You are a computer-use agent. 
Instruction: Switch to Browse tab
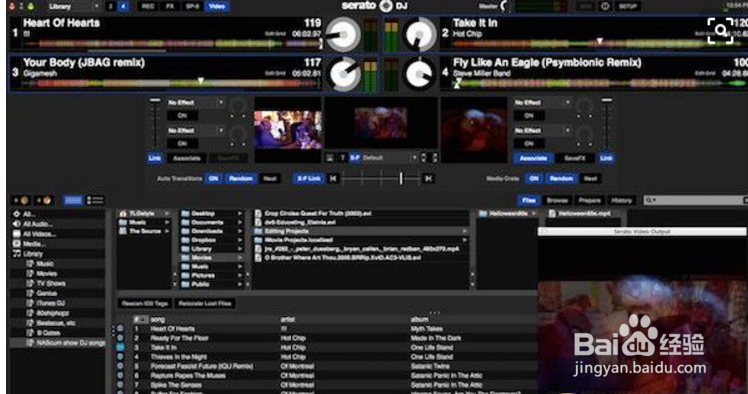pyautogui.click(x=557, y=200)
